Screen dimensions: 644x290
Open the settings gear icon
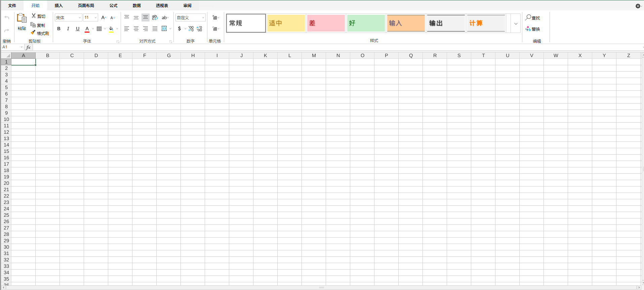638,6
